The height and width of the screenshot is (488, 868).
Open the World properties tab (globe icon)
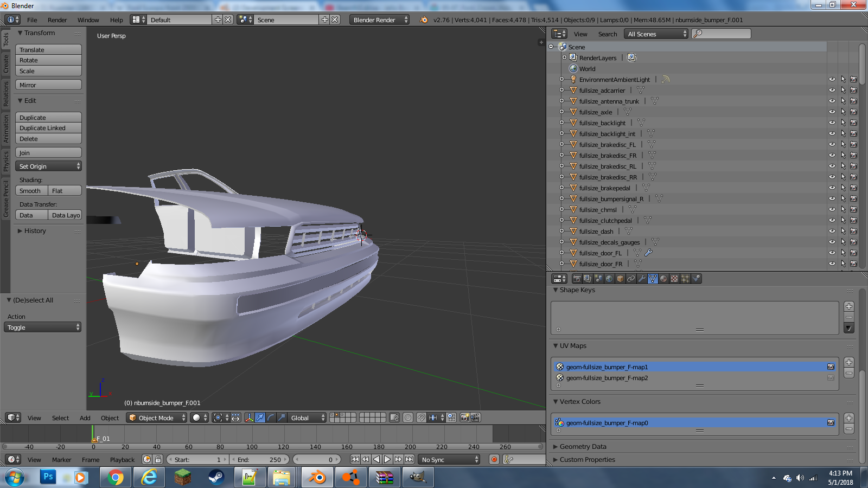coord(609,279)
